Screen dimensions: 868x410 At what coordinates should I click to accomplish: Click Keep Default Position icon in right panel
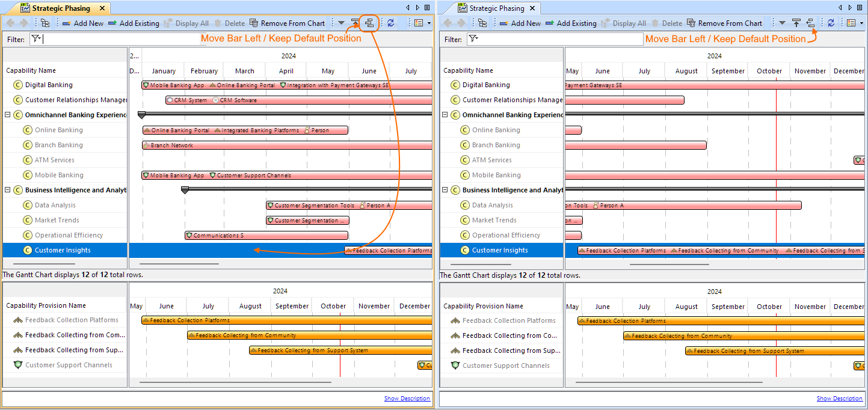(810, 23)
